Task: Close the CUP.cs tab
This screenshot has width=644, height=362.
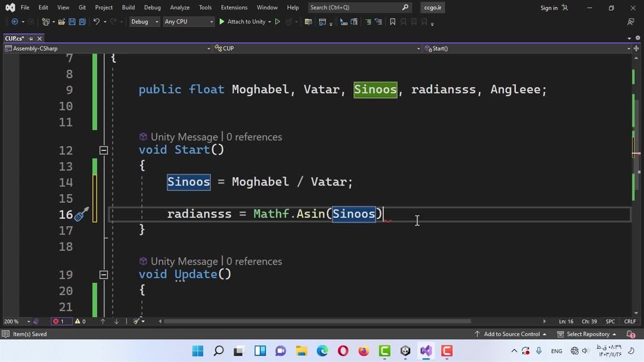Action: coord(40,39)
